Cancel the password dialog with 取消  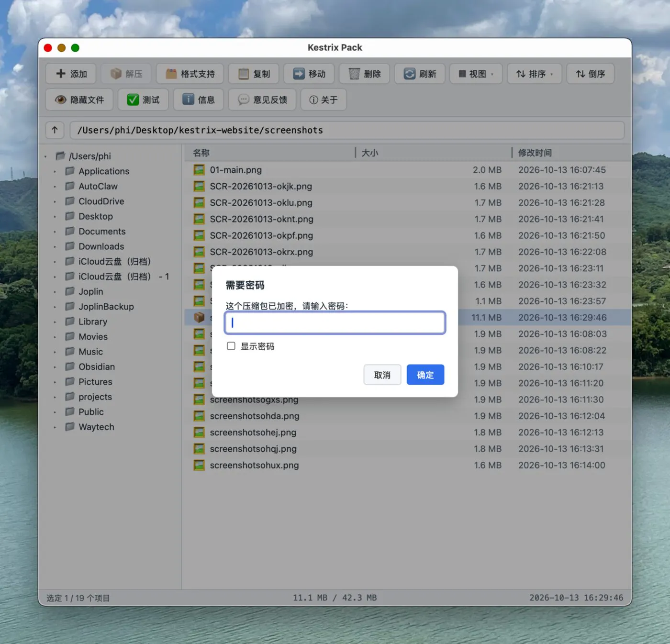click(x=382, y=375)
